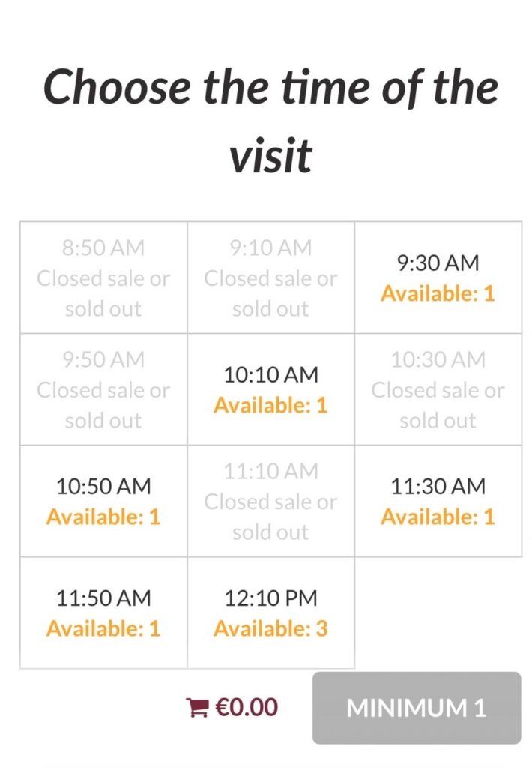The image size is (532, 768).
Task: Choose the 11:50 AM time slot
Action: (103, 613)
